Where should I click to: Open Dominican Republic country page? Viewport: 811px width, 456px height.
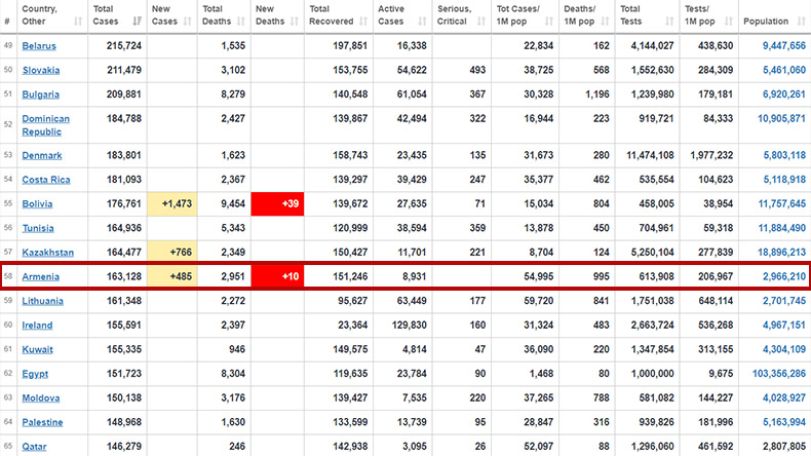[x=46, y=125]
